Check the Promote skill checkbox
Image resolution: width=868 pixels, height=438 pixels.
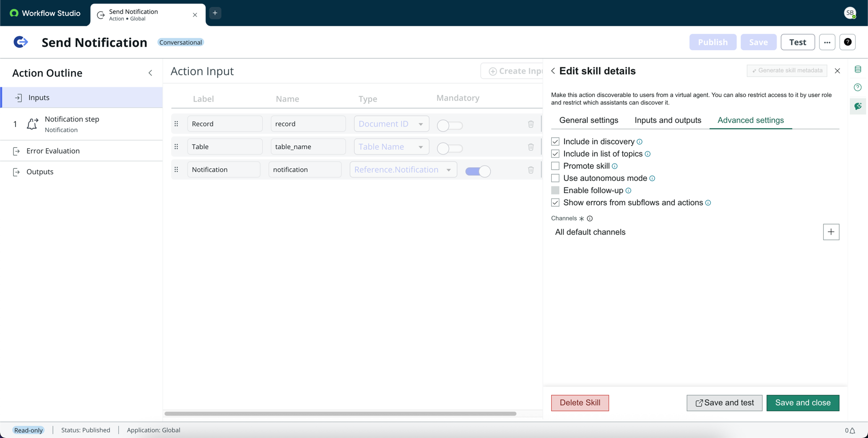tap(555, 166)
